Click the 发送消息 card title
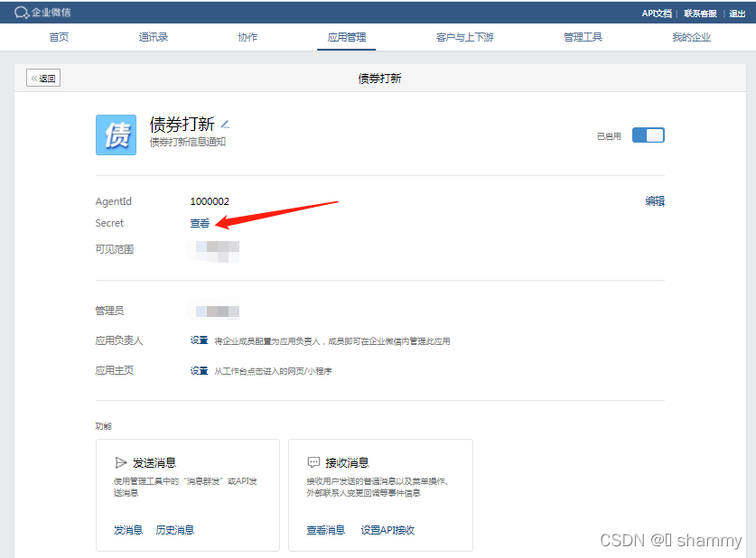This screenshot has height=558, width=756. pyautogui.click(x=154, y=462)
